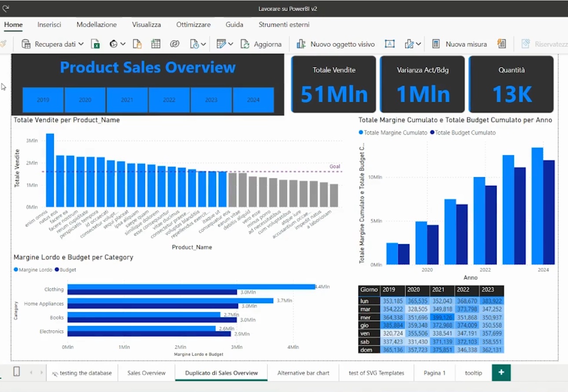The image size is (568, 392).
Task: Expand the more visuals dropdown arrow
Action: tap(418, 44)
